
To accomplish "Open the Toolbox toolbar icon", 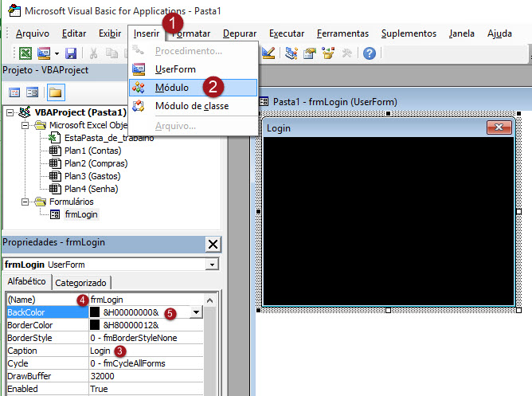I will coord(346,53).
